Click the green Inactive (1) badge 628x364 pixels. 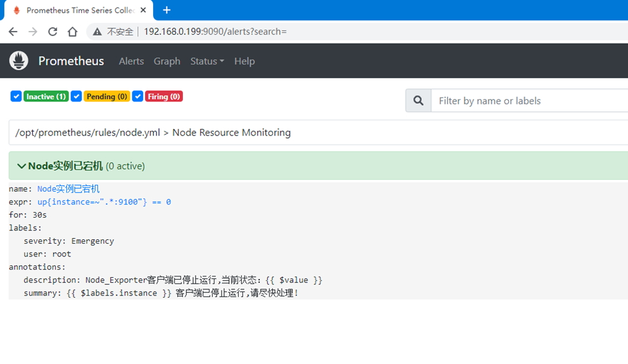(x=46, y=96)
